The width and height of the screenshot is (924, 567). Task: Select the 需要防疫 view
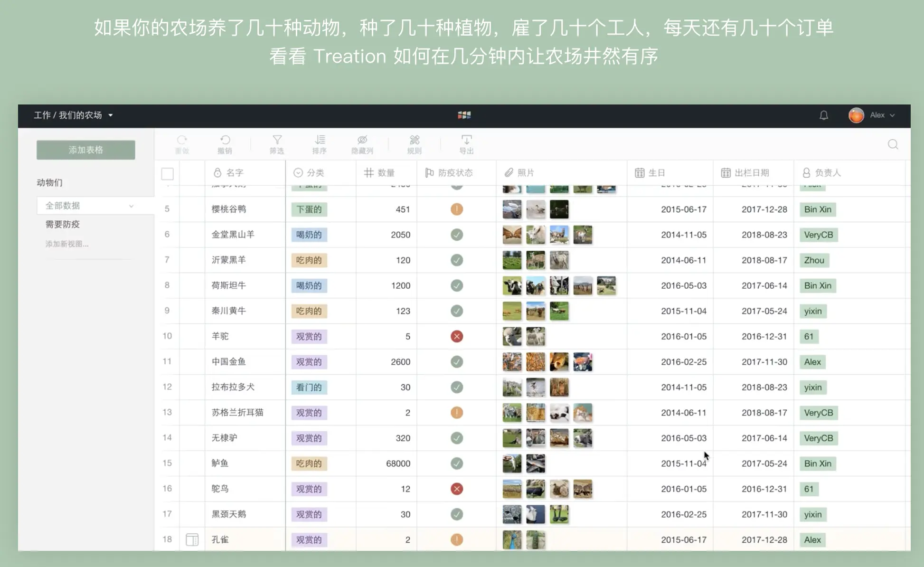pos(63,224)
